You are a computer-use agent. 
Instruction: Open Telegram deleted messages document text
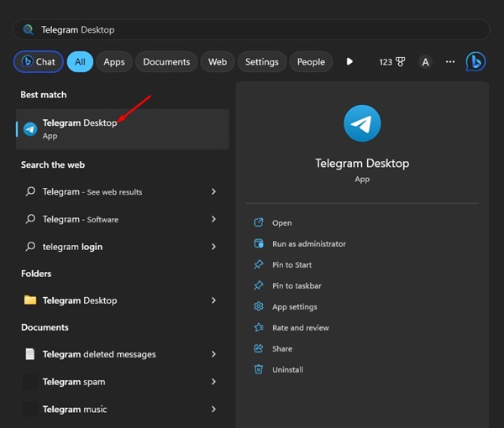(x=99, y=354)
